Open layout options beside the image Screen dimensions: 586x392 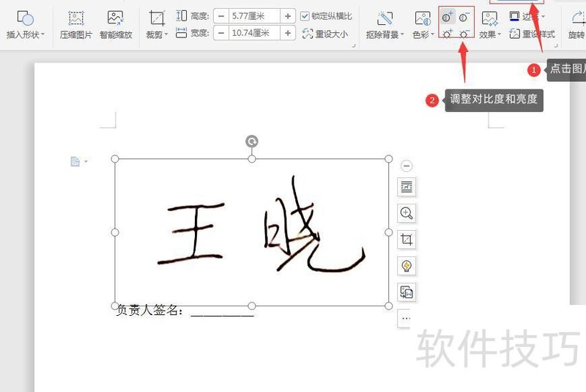point(407,188)
